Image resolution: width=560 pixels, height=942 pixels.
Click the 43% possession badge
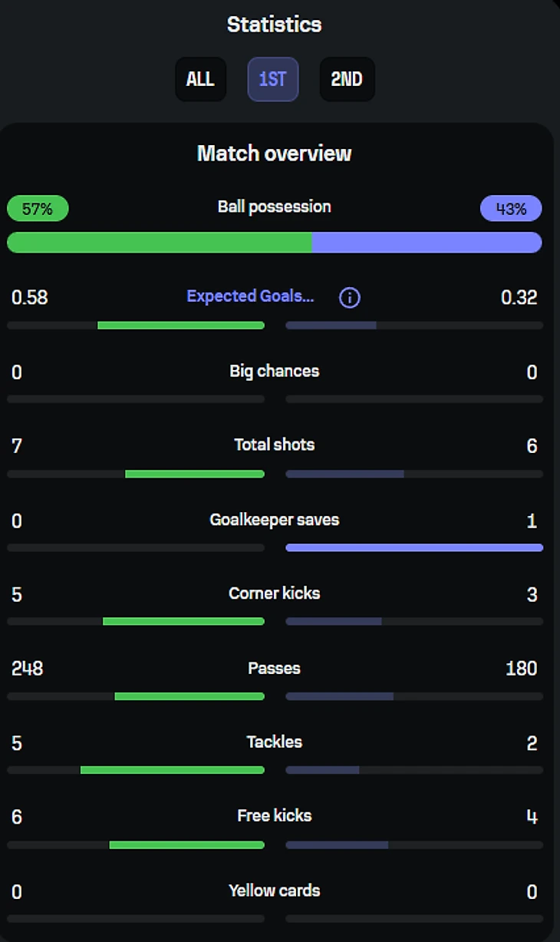coord(510,209)
